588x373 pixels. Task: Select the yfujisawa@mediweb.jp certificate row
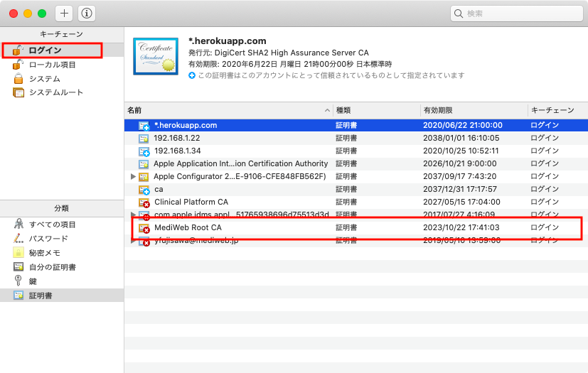(356, 240)
